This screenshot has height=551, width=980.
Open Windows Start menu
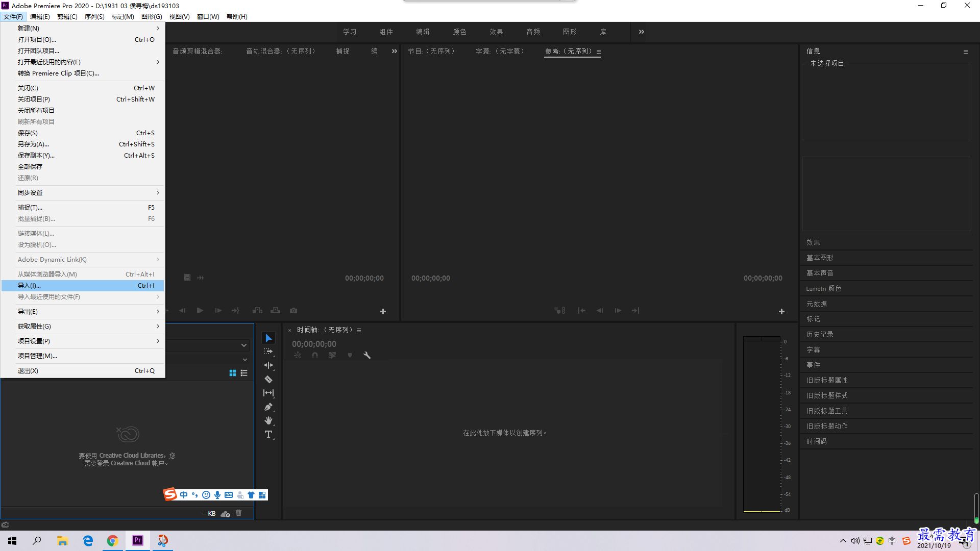click(12, 540)
